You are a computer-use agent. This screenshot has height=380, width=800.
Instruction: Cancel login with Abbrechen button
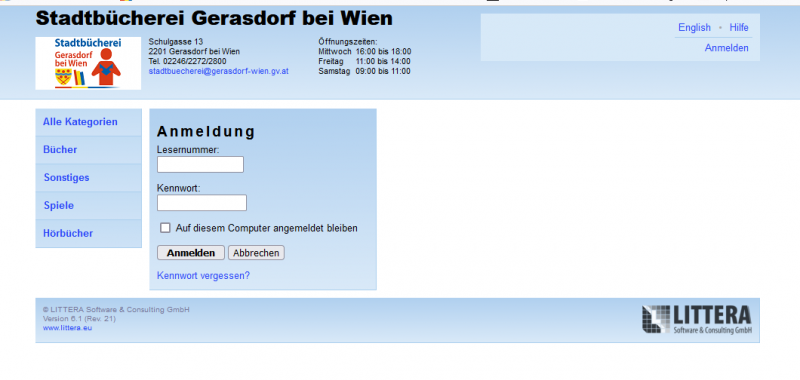pyautogui.click(x=256, y=253)
